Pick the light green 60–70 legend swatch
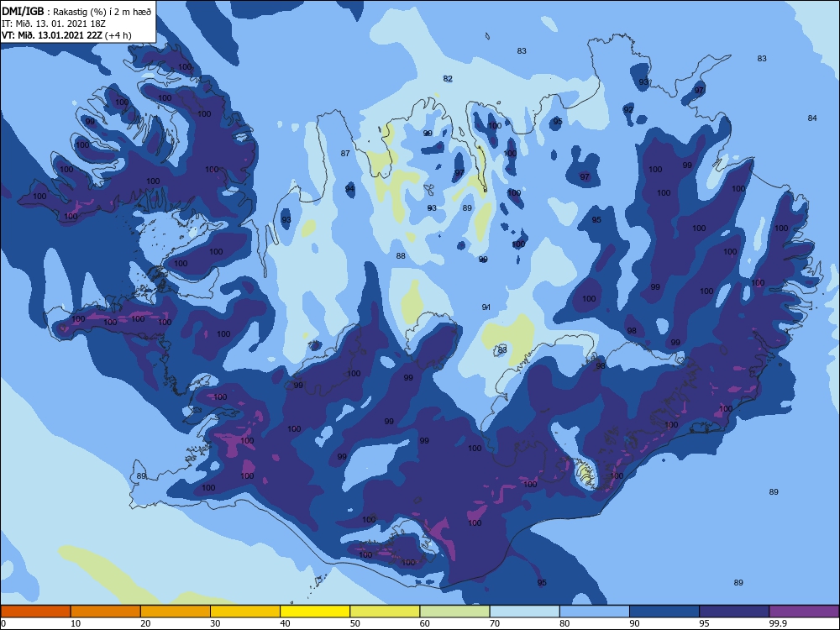 coord(454,612)
